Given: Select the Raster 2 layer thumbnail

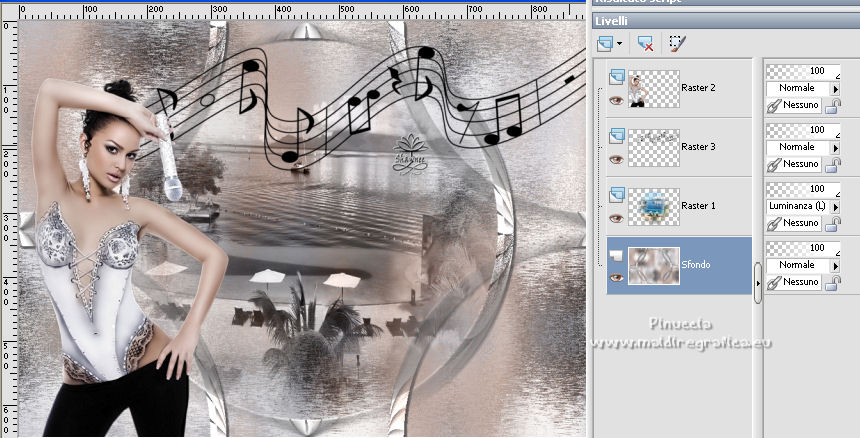Looking at the screenshot, I should point(654,88).
